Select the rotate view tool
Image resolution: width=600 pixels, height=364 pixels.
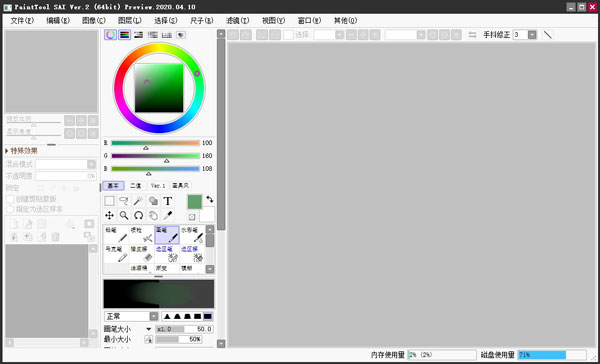(139, 215)
